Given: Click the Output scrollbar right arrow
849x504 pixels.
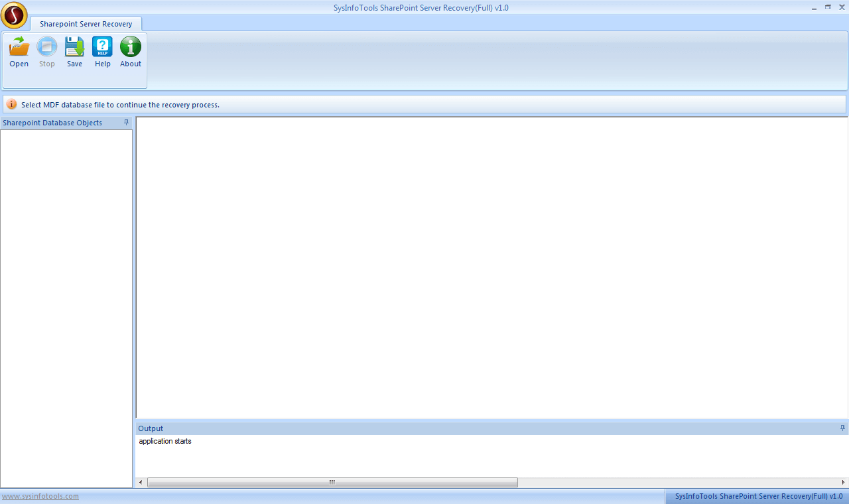Looking at the screenshot, I should coord(844,482).
